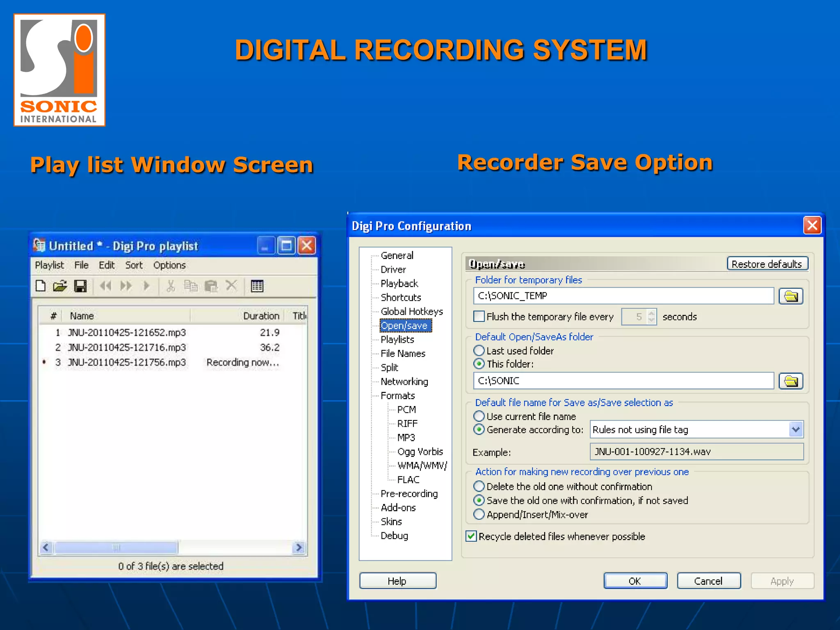Select FLAC under Formats

point(408,479)
